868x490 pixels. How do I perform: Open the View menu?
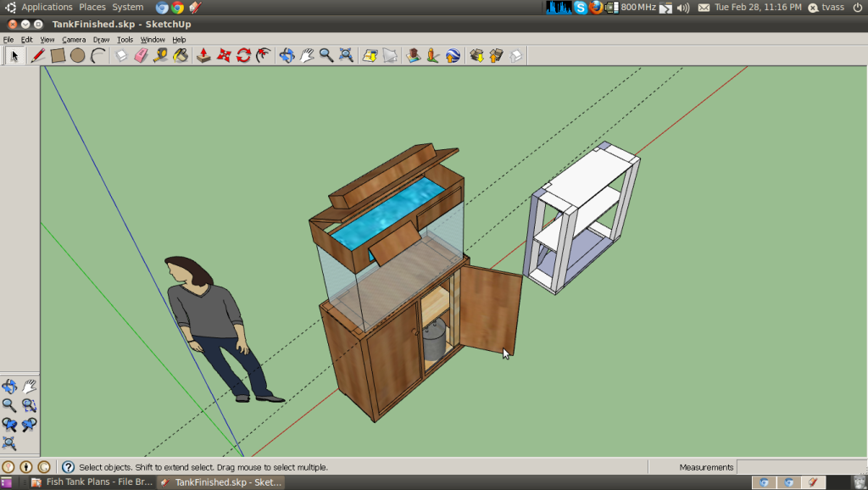(47, 40)
